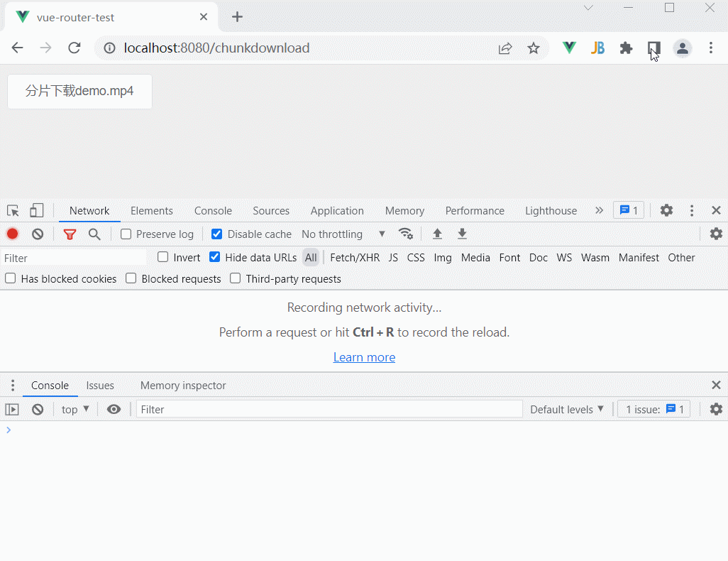
Task: Open the Application tab
Action: coord(337,210)
